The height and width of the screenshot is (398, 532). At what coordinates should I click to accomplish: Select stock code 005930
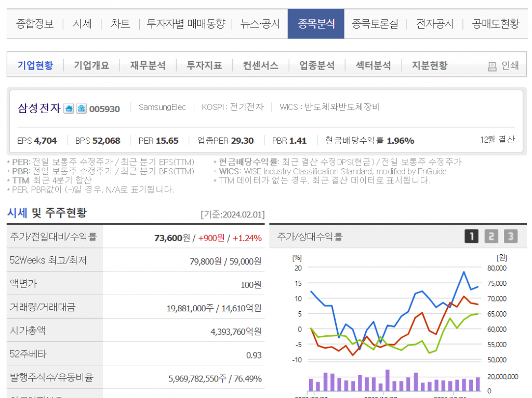tap(104, 109)
